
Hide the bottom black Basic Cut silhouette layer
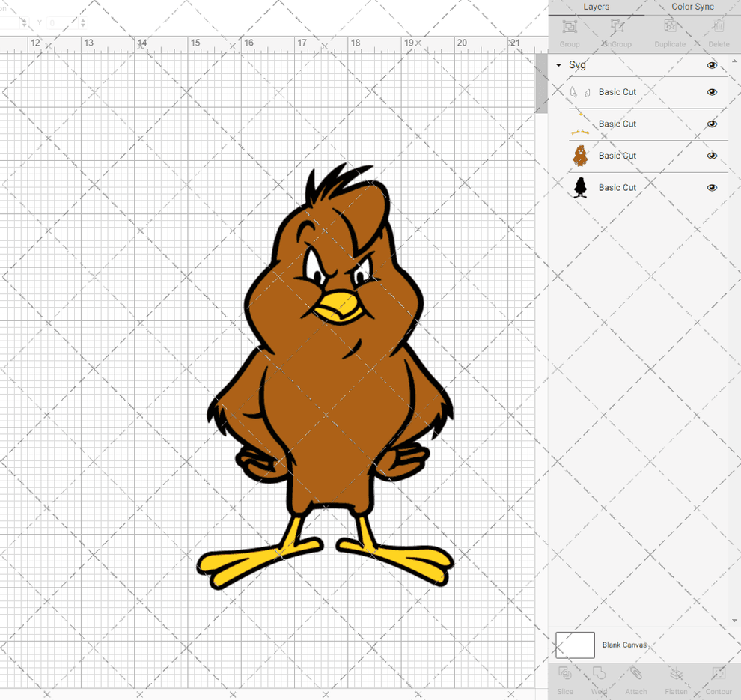pyautogui.click(x=712, y=187)
